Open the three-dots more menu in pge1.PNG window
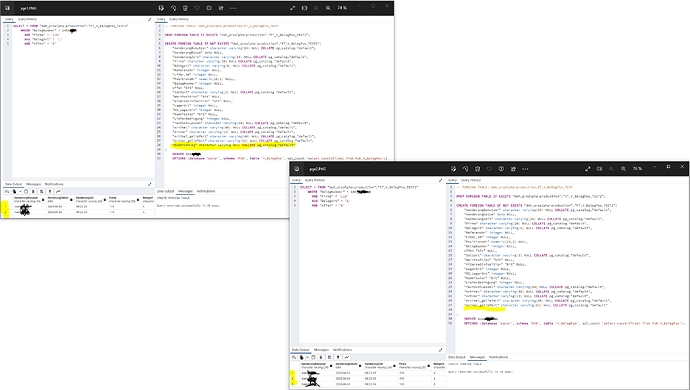 pos(233,8)
